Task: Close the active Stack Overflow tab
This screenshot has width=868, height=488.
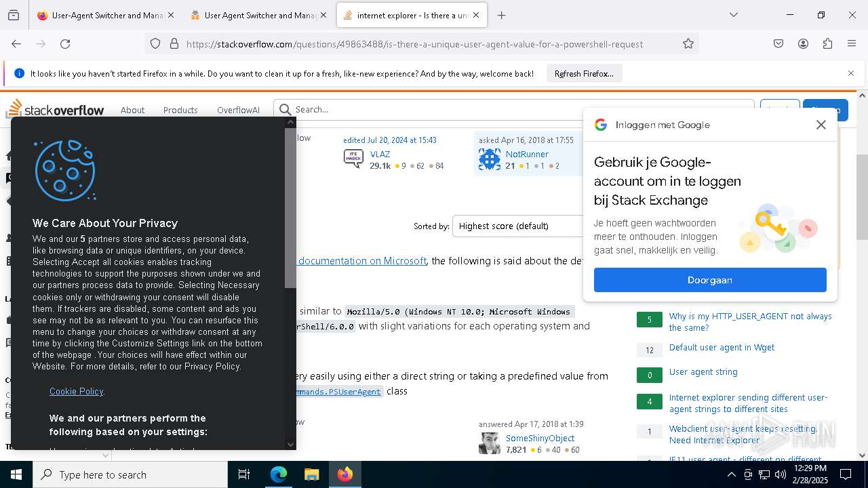Action: [476, 15]
